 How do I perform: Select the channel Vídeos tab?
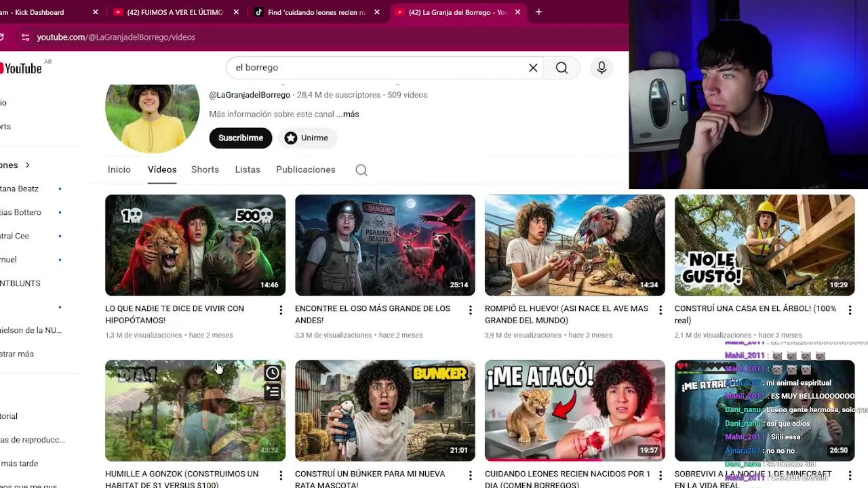pos(162,169)
